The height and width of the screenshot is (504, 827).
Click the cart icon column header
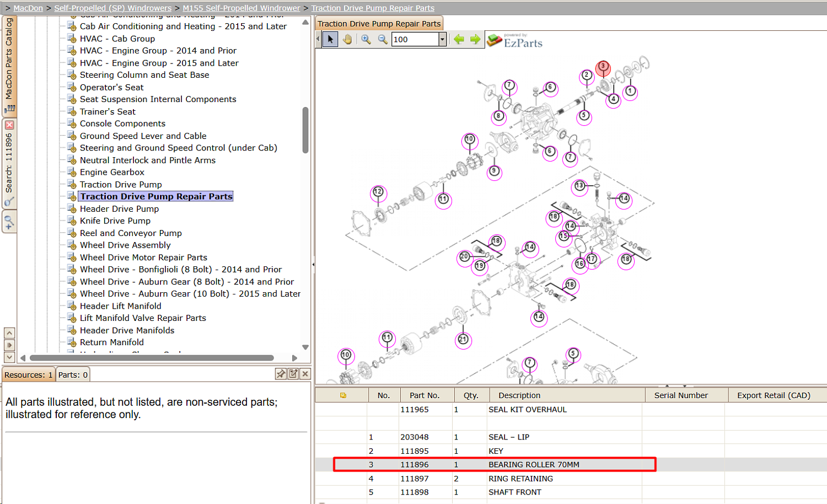343,395
